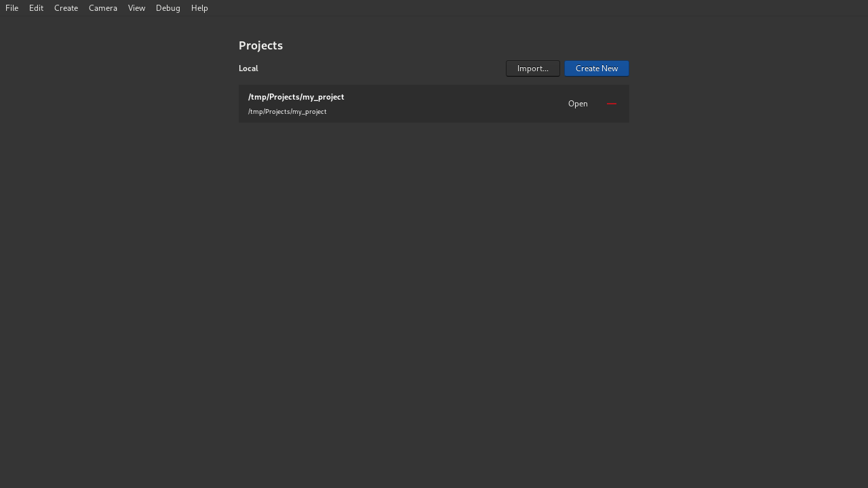Click the application menu bar
This screenshot has width=868, height=488.
point(434,8)
